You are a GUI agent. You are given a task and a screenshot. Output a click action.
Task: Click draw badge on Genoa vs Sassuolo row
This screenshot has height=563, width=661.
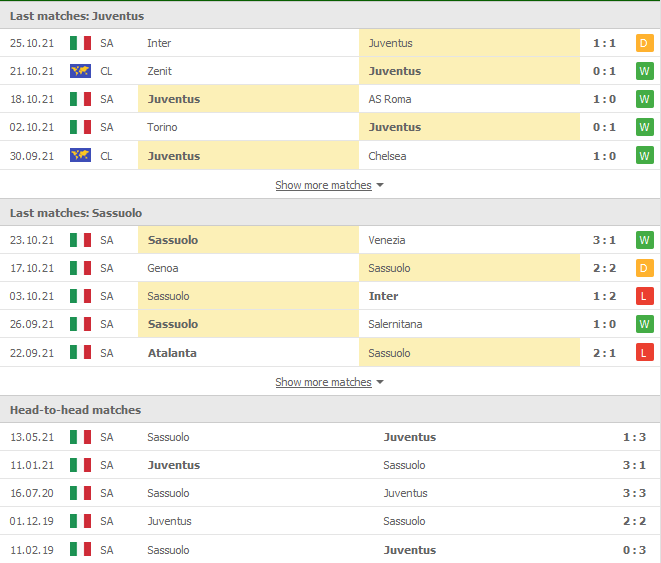(644, 268)
